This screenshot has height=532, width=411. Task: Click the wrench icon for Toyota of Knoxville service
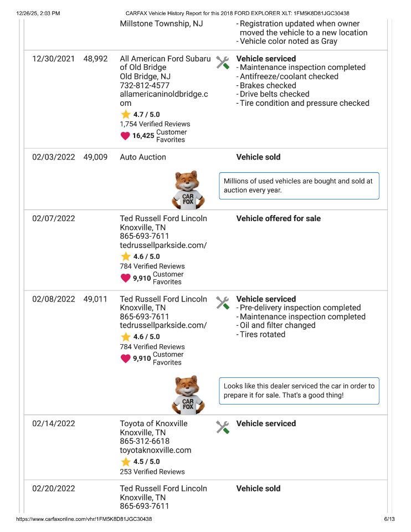coord(222,427)
